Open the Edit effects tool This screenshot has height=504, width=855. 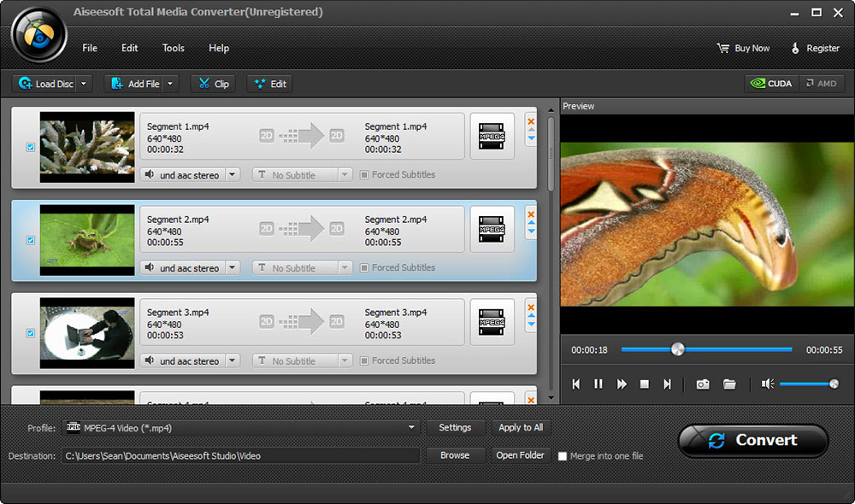[x=270, y=84]
